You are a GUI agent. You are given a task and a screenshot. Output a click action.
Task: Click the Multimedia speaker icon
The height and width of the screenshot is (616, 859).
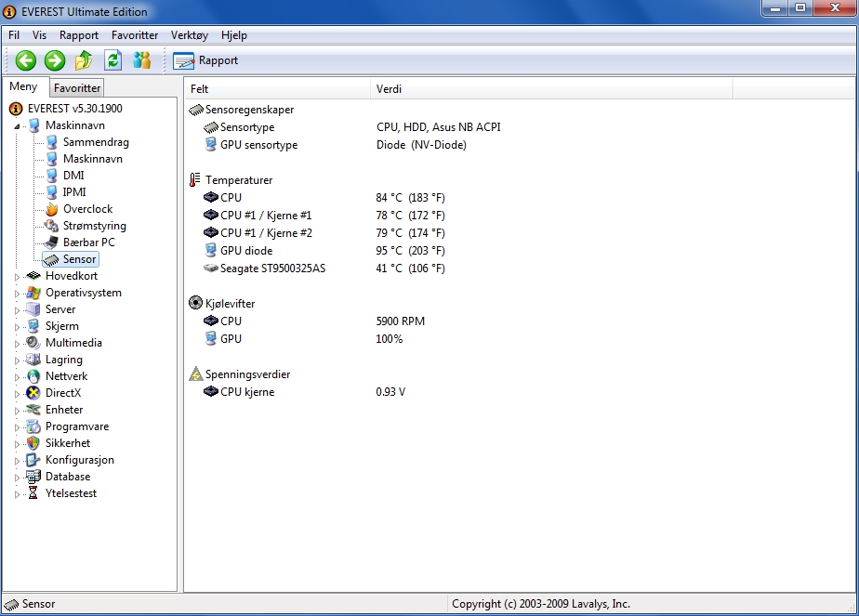tap(33, 343)
